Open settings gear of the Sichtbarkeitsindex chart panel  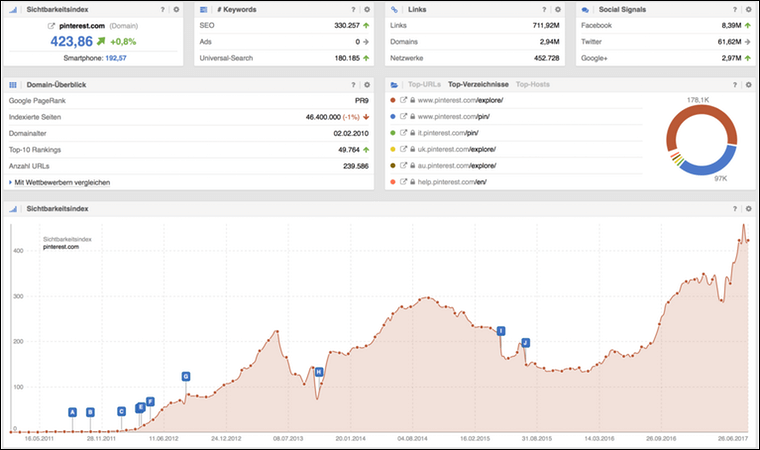point(747,209)
